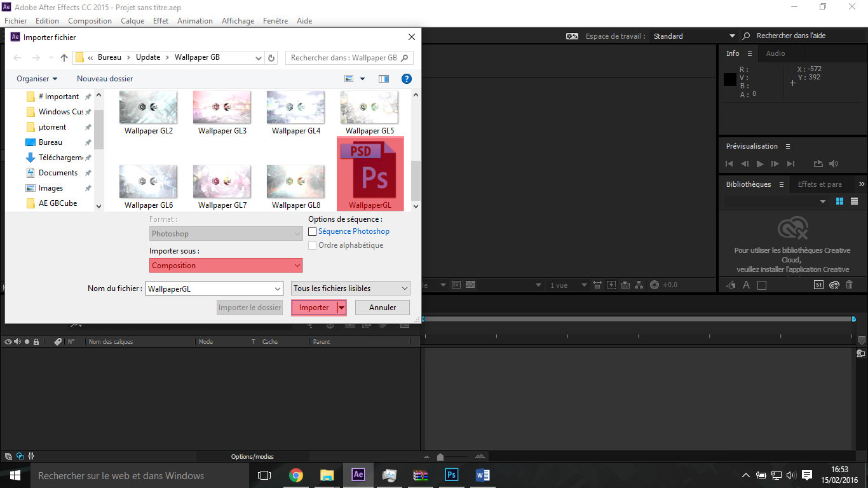Click the help question mark icon
This screenshot has width=868, height=488.
[x=407, y=79]
